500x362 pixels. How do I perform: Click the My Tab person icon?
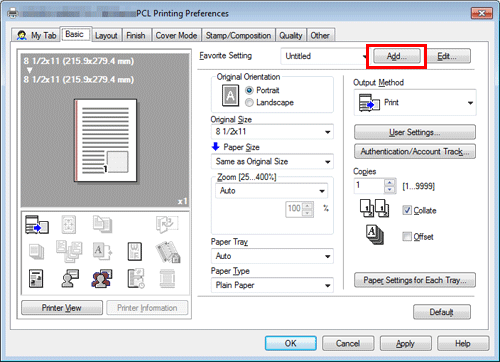22,35
